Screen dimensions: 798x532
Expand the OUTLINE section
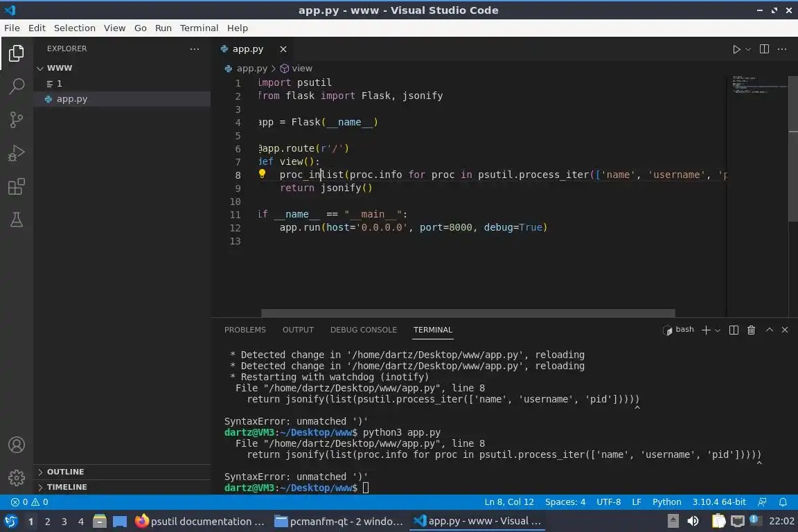[x=122, y=472]
